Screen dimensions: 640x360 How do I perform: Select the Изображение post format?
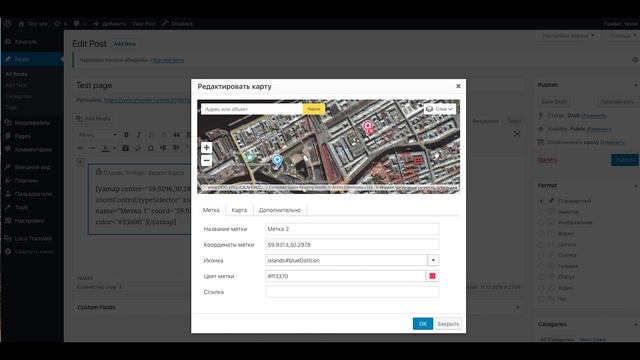click(x=541, y=223)
